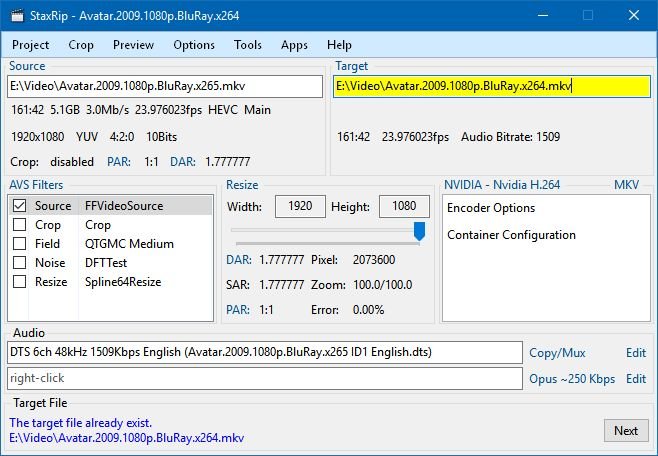Screen dimensions: 658x456
Task: Close the StaxRip window
Action: tap(634, 16)
